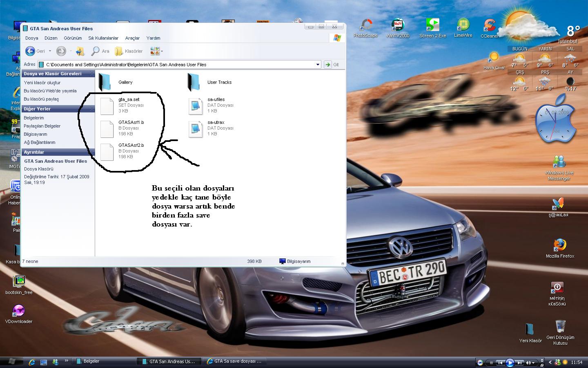Open the Dosya menu
The width and height of the screenshot is (588, 368).
[31, 38]
